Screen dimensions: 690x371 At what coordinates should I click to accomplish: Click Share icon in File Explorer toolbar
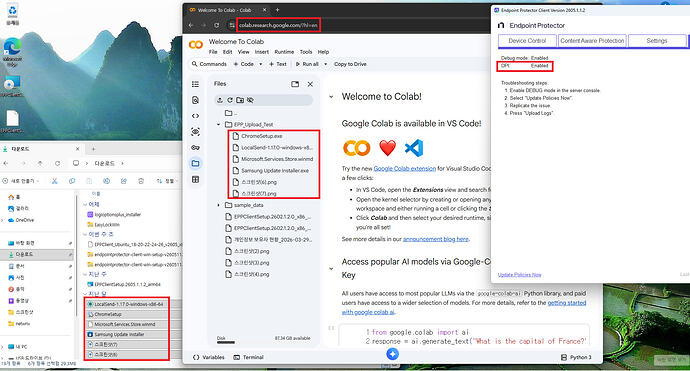[x=124, y=181]
